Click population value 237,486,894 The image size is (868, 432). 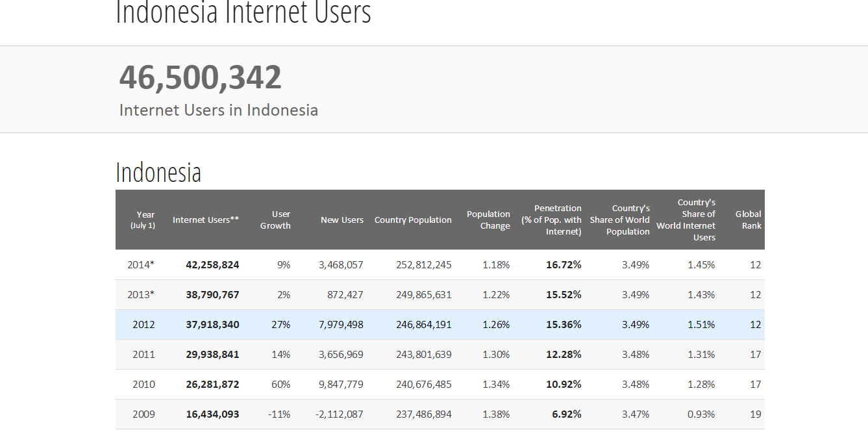tap(424, 414)
